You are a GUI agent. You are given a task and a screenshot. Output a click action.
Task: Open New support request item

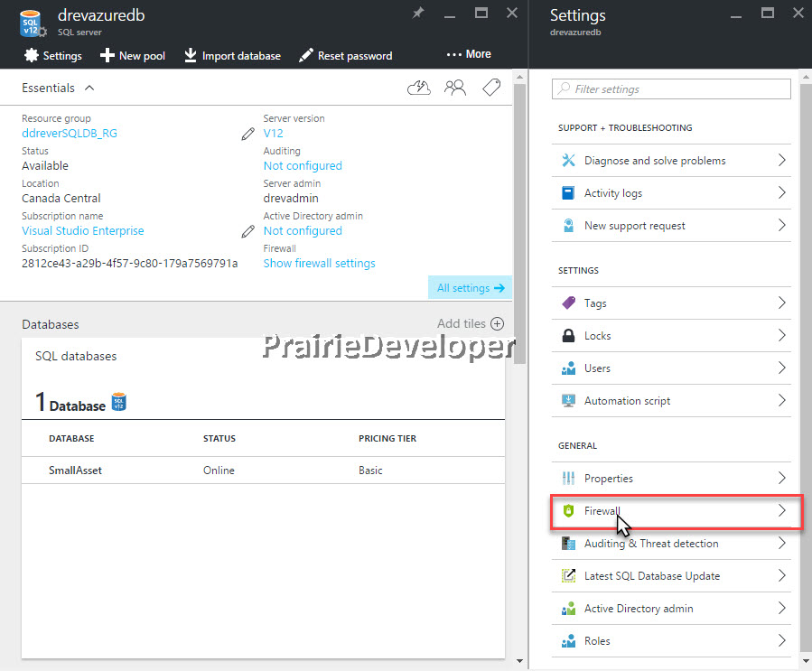[671, 226]
